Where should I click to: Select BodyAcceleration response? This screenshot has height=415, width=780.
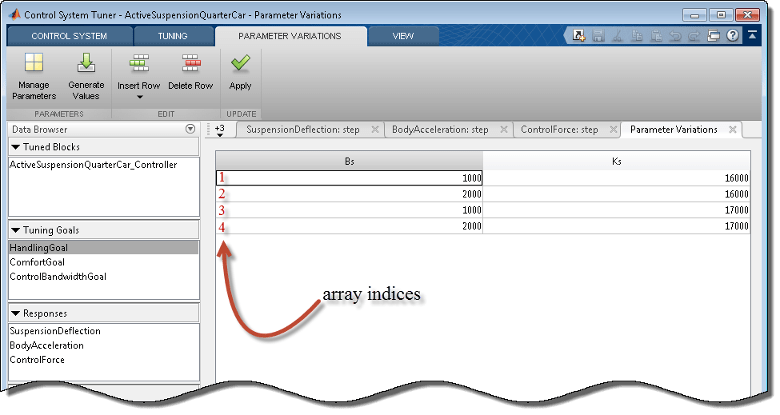tap(46, 345)
